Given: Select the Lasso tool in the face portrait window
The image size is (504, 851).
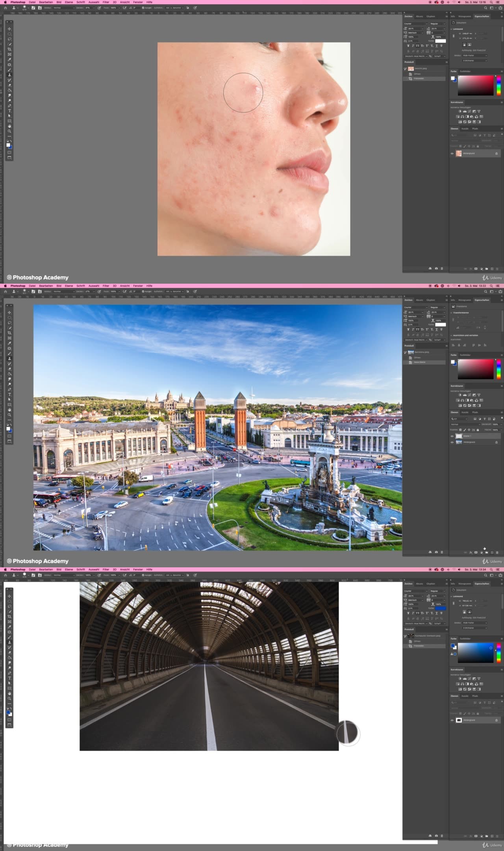Looking at the screenshot, I should point(9,39).
